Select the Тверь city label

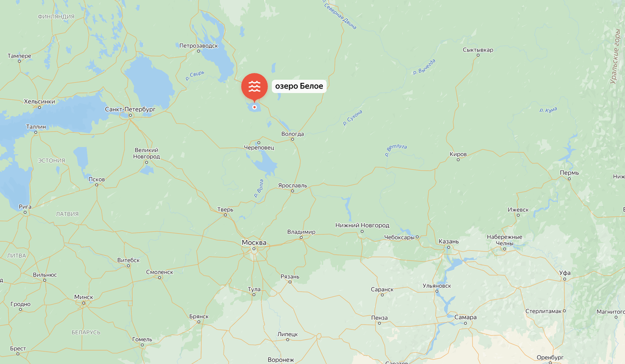click(225, 209)
